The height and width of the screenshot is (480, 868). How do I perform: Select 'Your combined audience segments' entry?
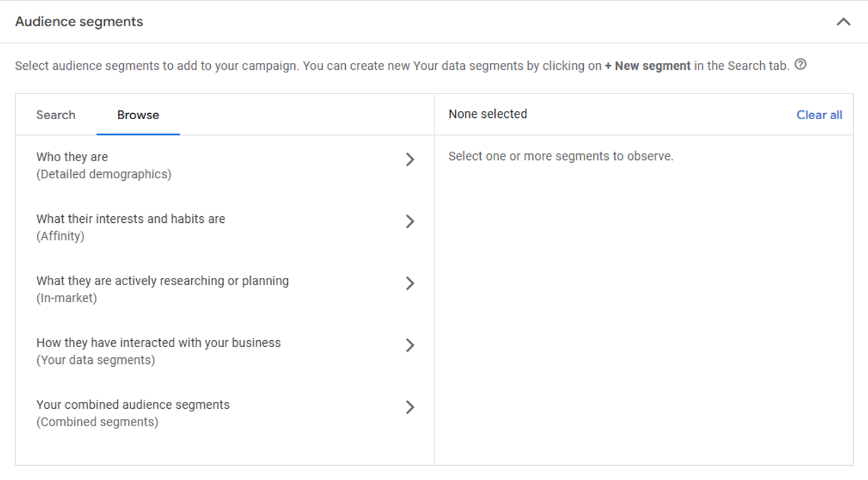pyautogui.click(x=133, y=405)
